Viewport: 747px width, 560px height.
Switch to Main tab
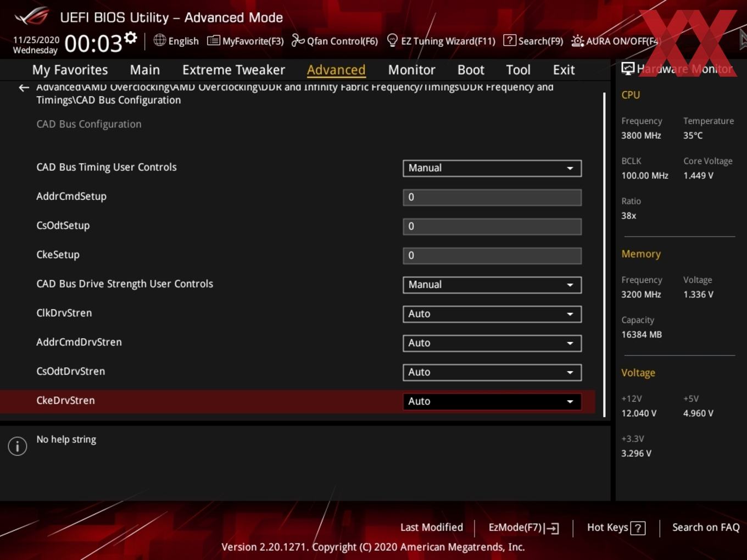[x=145, y=70]
